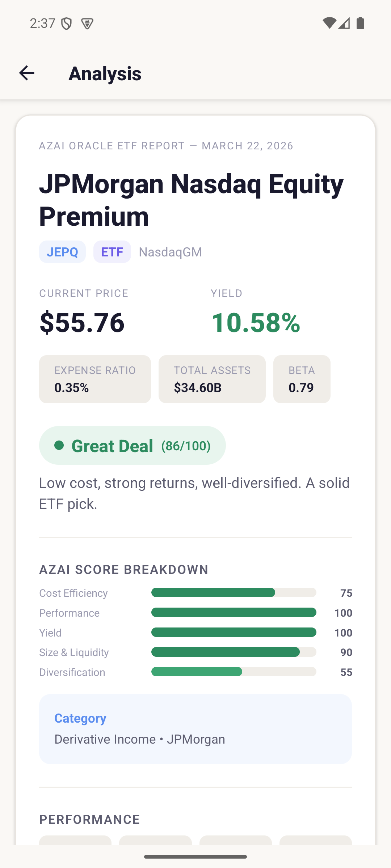Screen dimensions: 391x868
Task: Tap the VPN status icon beside the shield
Action: [87, 22]
